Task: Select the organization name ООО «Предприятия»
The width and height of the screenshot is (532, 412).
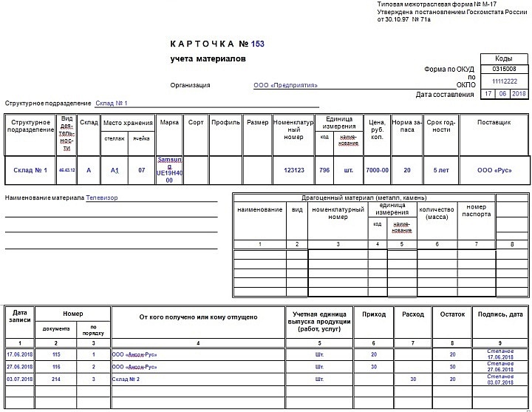Action: point(285,85)
